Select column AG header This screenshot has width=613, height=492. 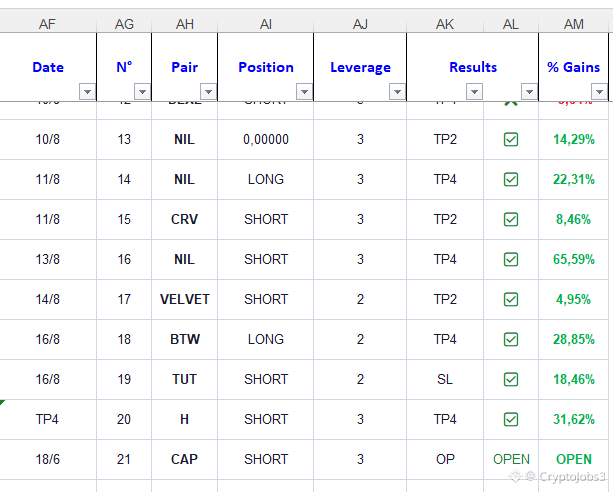(x=124, y=24)
